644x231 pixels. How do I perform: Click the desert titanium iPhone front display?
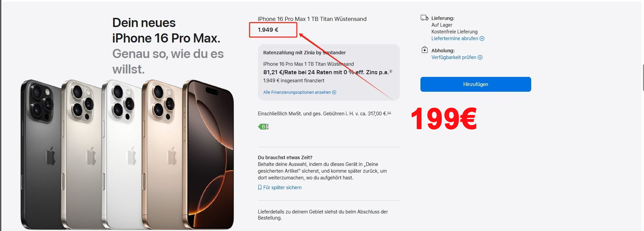[x=210, y=153]
